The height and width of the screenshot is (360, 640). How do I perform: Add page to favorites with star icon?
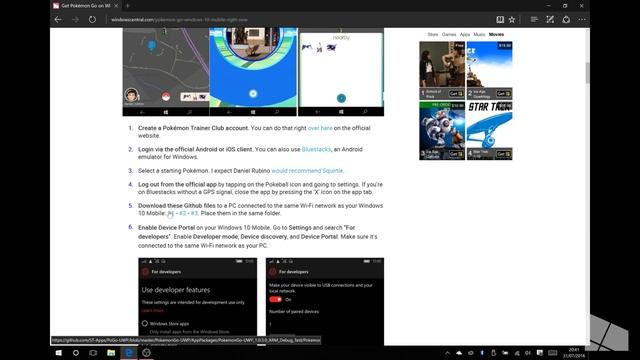tap(512, 19)
